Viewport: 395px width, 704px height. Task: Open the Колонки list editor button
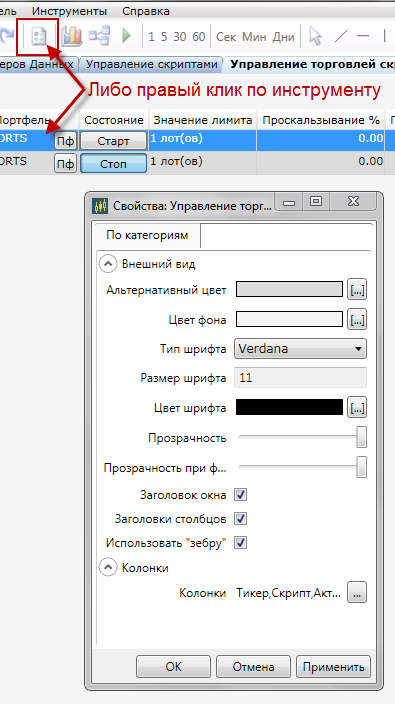357,593
